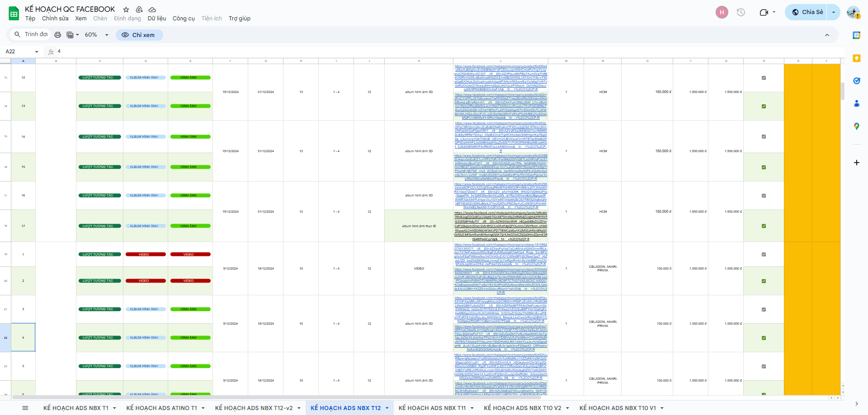Viewport: 868px width, 415px height.
Task: Toggle checkbox in row 13 of column R
Action: [764, 78]
